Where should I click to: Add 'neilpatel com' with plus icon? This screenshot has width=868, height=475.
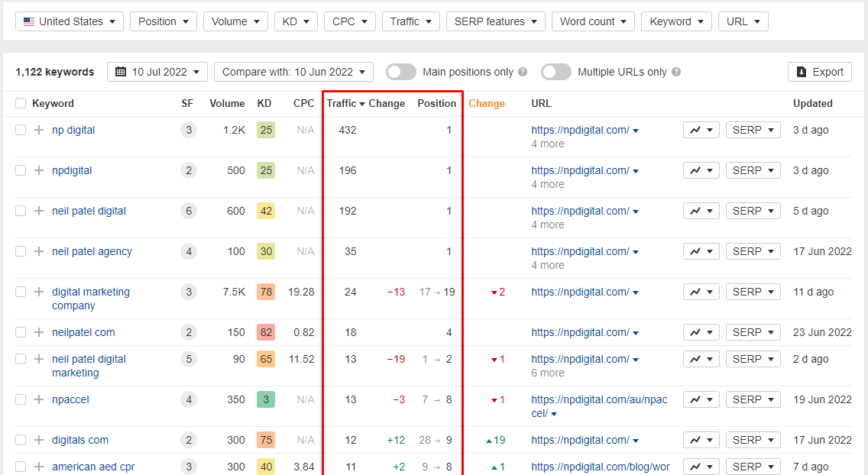(x=39, y=332)
